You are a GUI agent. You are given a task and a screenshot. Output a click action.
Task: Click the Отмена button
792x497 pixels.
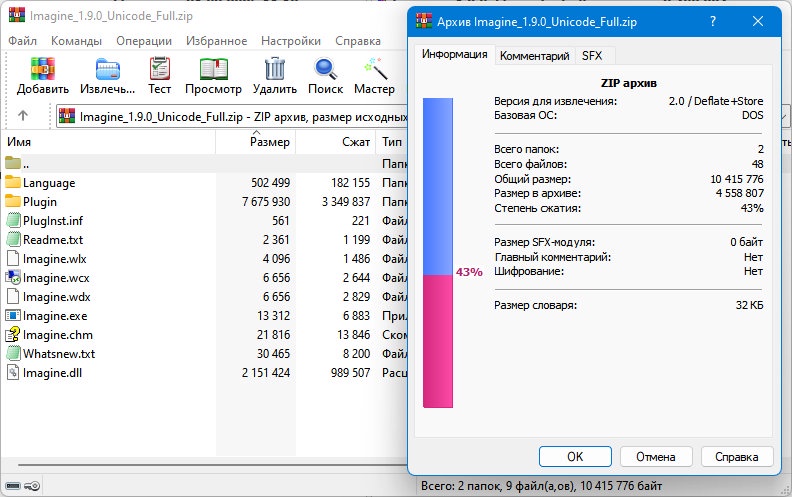(656, 457)
